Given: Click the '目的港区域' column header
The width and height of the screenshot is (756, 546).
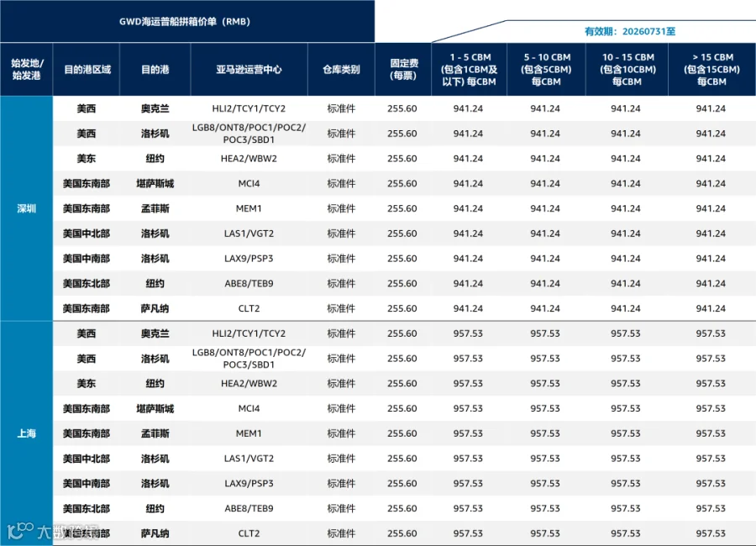Looking at the screenshot, I should click(x=87, y=70).
